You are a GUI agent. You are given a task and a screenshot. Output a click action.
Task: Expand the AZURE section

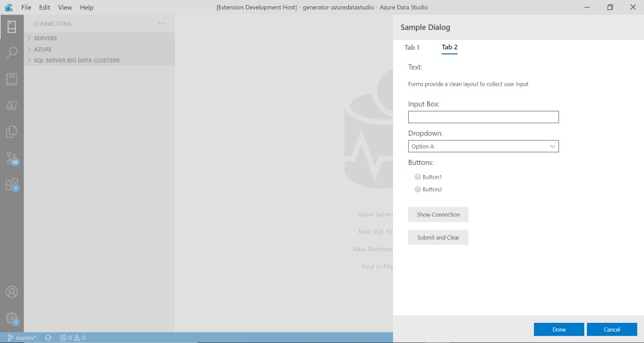pos(99,49)
